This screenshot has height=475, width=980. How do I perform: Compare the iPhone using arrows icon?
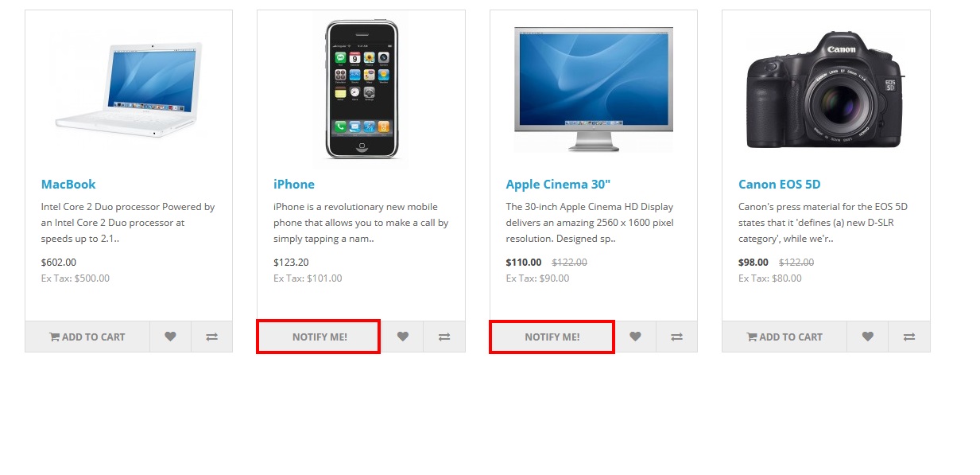(x=444, y=337)
